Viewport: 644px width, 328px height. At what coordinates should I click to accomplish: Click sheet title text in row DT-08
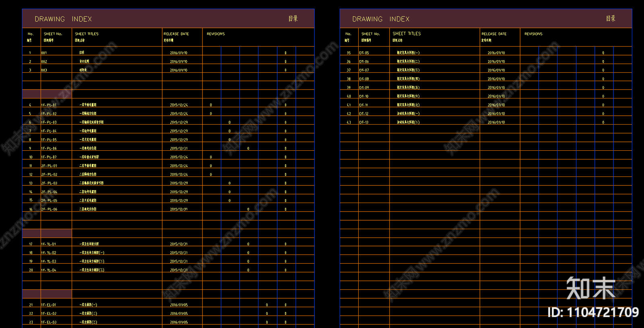[408, 79]
